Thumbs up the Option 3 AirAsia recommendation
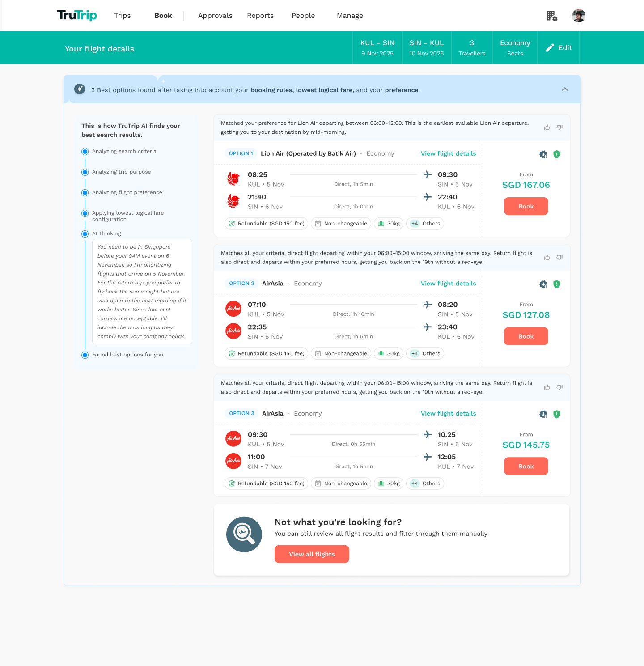The width and height of the screenshot is (644, 666). click(x=547, y=387)
